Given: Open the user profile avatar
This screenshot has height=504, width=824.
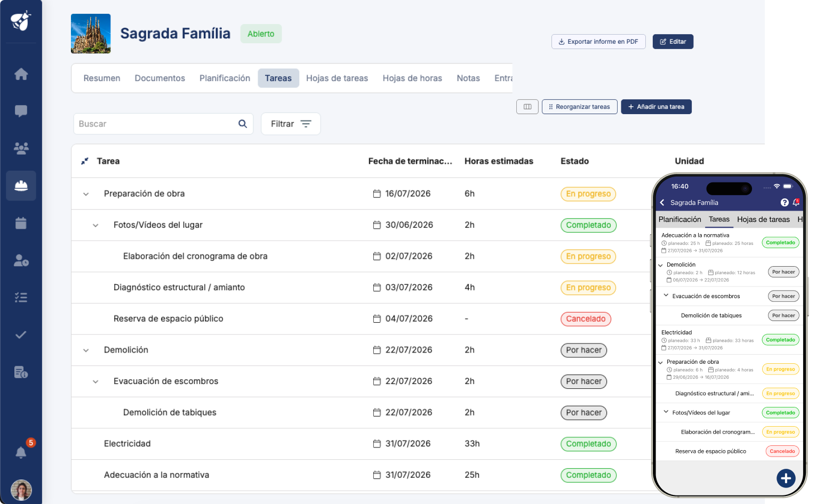Looking at the screenshot, I should (21, 490).
